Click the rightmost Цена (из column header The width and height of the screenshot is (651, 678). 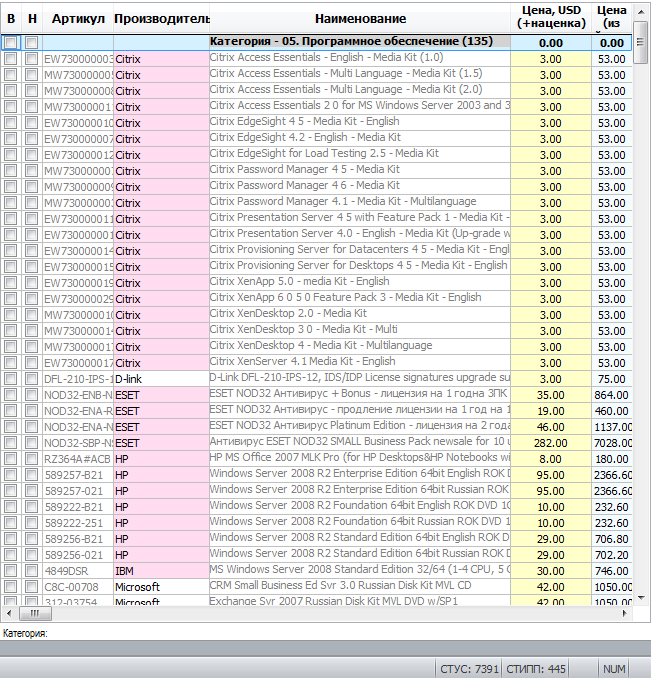point(612,17)
